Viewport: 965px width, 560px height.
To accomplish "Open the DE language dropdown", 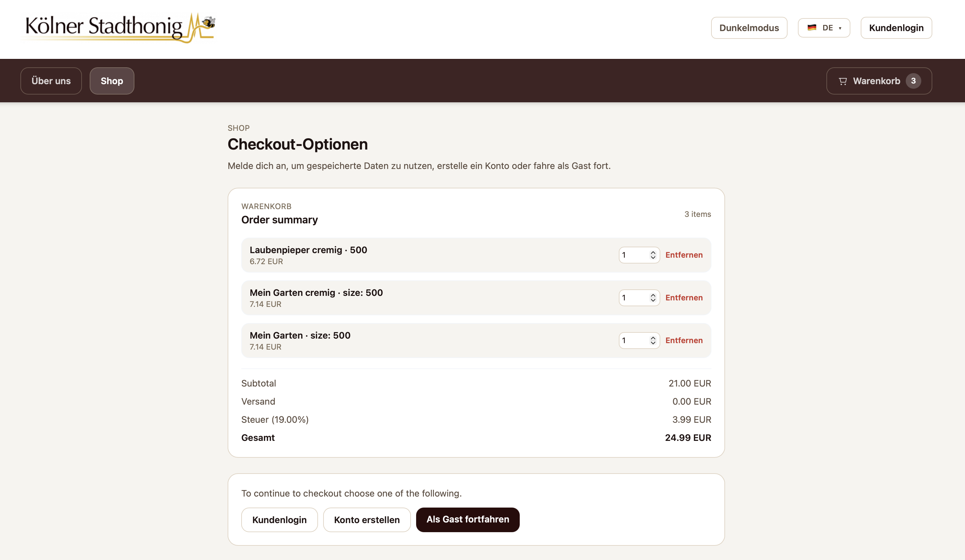I will click(824, 28).
